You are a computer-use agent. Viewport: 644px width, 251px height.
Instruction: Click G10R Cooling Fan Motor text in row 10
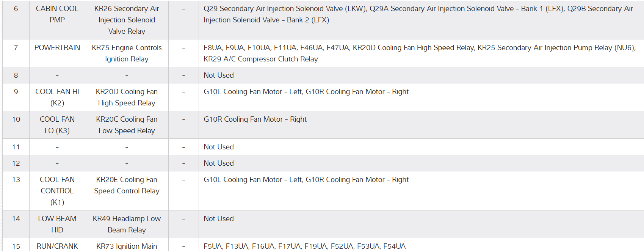click(255, 119)
